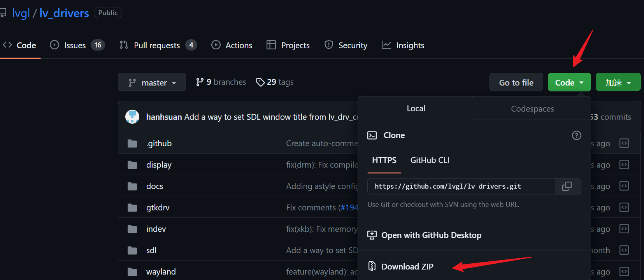Open the hanhsuan author link
The image size is (644, 280).
tap(164, 117)
